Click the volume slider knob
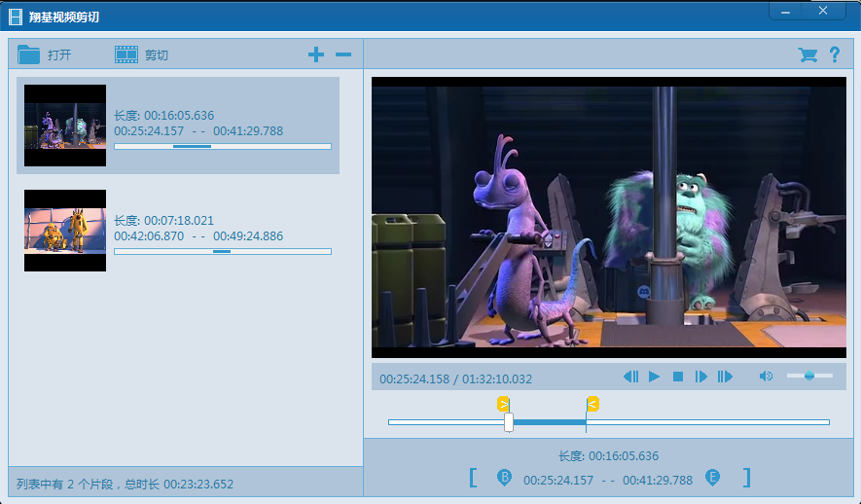 click(x=809, y=377)
